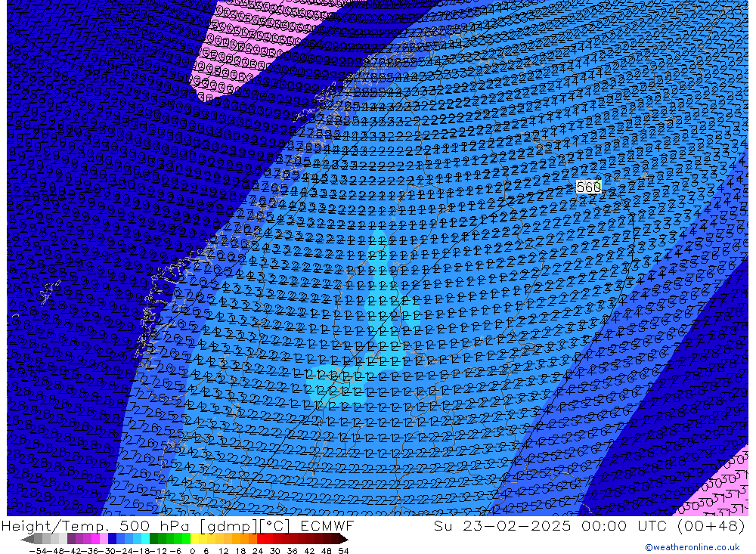This screenshot has height=554, width=756.
Task: Pick the dark blue legend swatch above -30
Action: [112, 539]
